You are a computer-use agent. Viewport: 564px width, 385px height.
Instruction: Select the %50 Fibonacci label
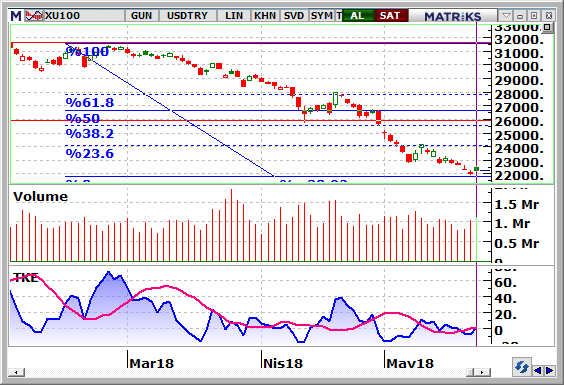[83, 118]
